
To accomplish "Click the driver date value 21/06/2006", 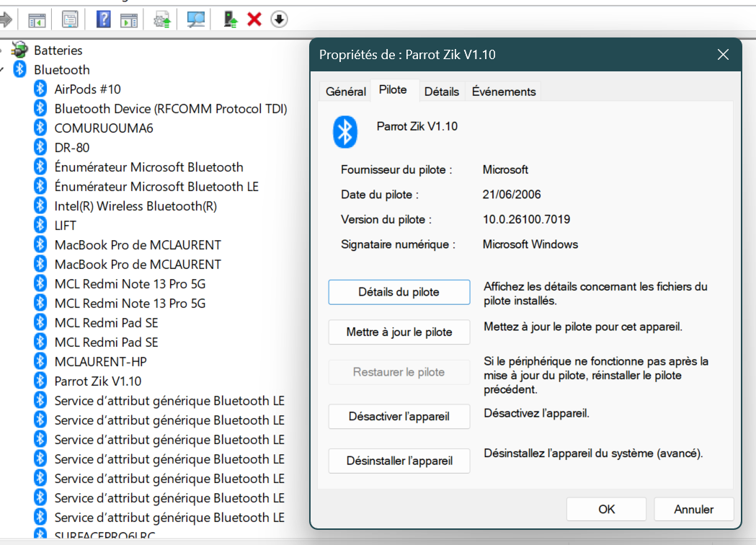I will coord(512,195).
